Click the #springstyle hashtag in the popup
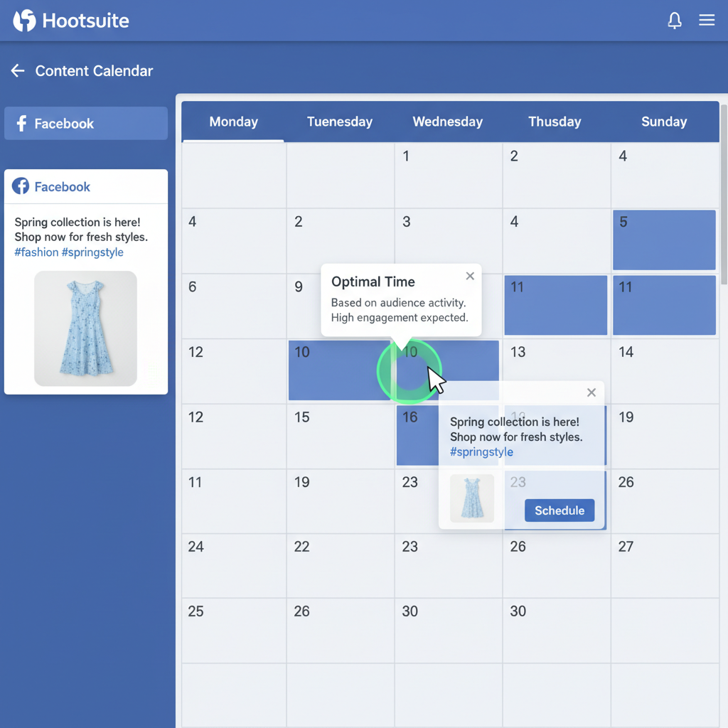Image resolution: width=728 pixels, height=728 pixels. coord(481,452)
